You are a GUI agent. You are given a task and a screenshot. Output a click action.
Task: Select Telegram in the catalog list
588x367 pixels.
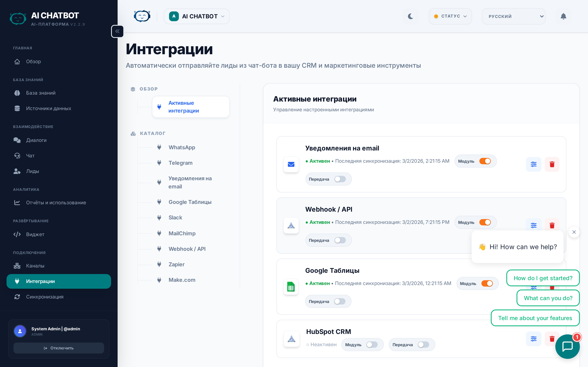click(180, 163)
